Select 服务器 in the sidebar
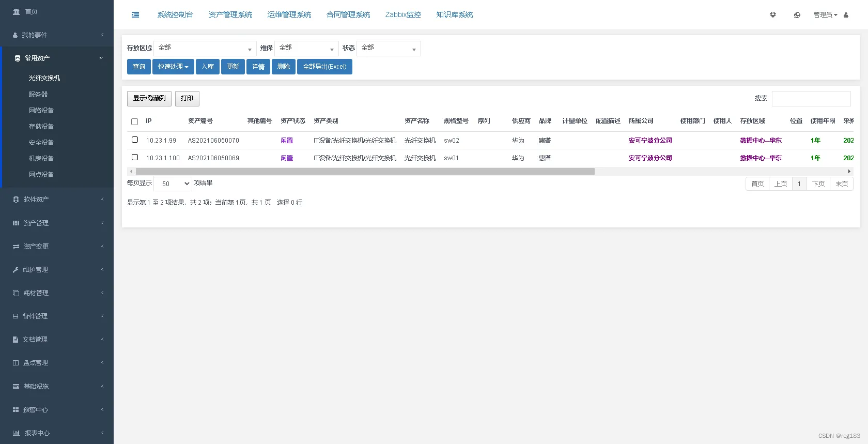The width and height of the screenshot is (868, 444). [x=38, y=95]
